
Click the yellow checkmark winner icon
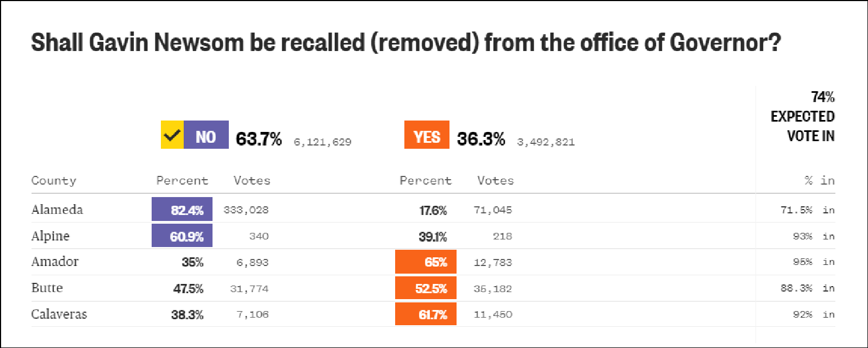pyautogui.click(x=172, y=135)
